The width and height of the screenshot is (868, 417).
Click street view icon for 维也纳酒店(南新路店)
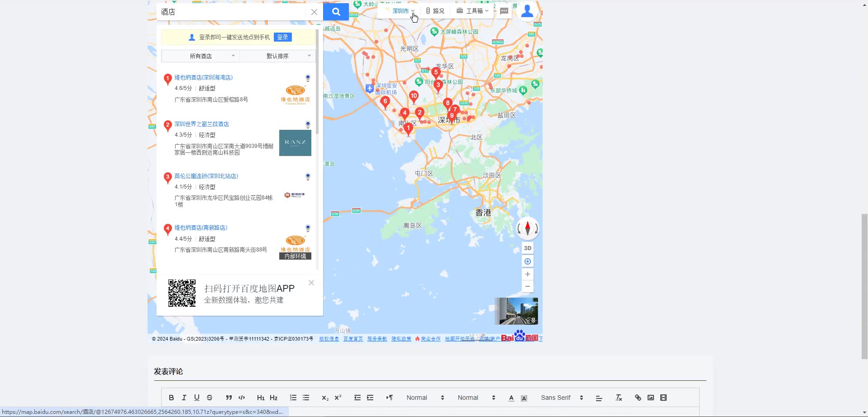[308, 228]
